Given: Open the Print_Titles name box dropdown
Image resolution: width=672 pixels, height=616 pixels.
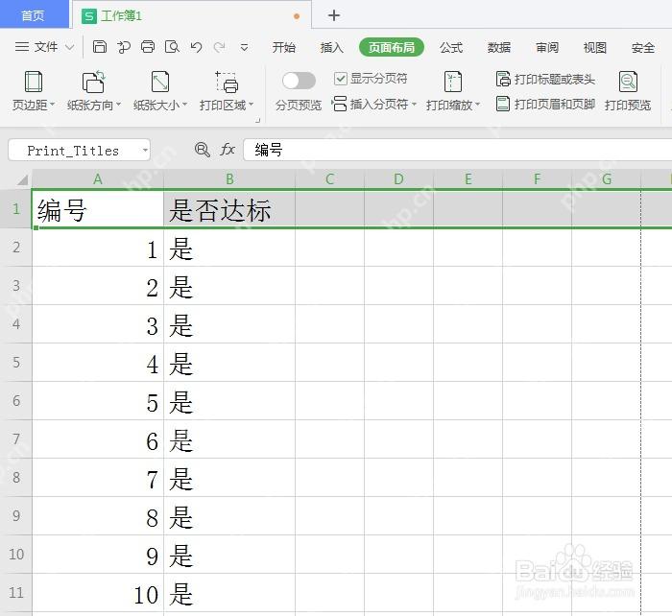Looking at the screenshot, I should 145,151.
